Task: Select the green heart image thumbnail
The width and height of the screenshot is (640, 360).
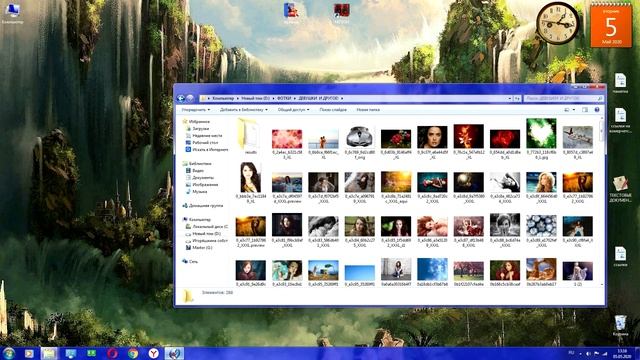Action: coord(541,133)
